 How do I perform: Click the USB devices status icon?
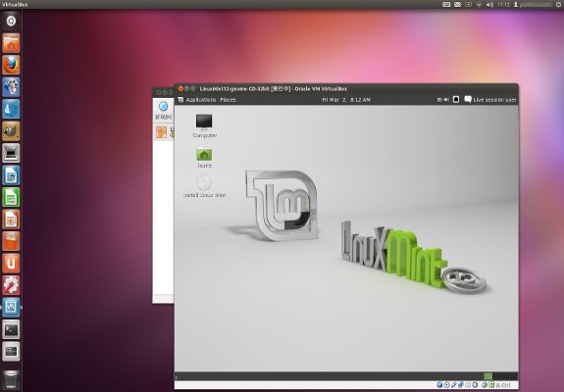coord(453,385)
